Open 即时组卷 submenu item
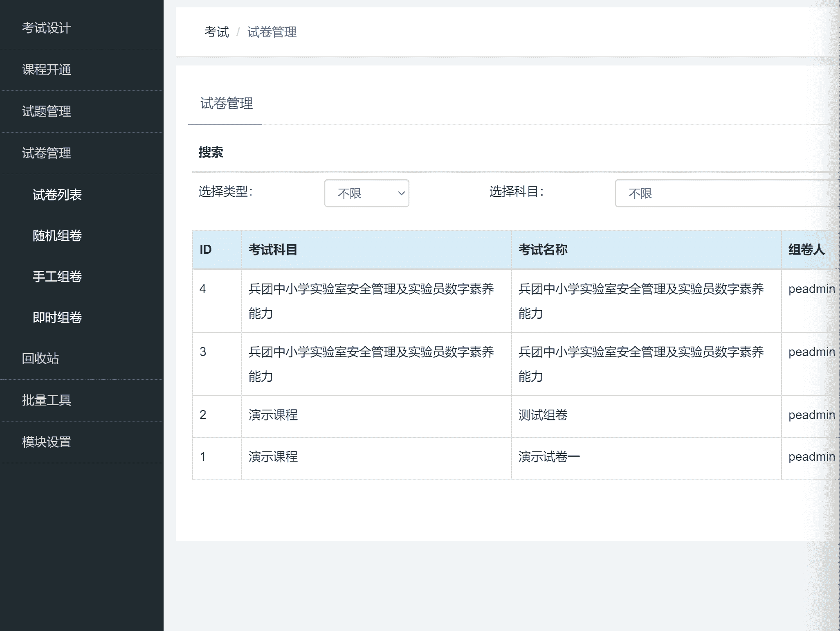This screenshot has width=840, height=631. click(x=57, y=318)
